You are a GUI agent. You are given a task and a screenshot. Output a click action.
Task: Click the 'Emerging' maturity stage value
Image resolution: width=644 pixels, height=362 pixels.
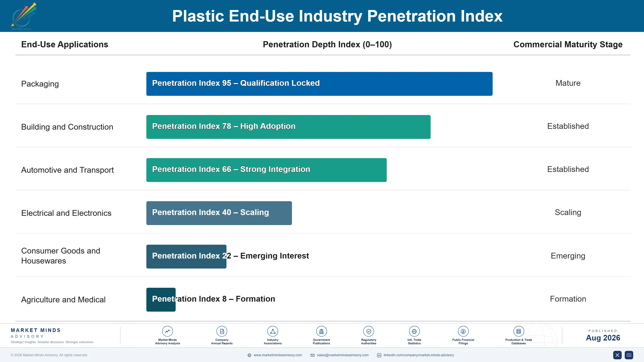568,256
